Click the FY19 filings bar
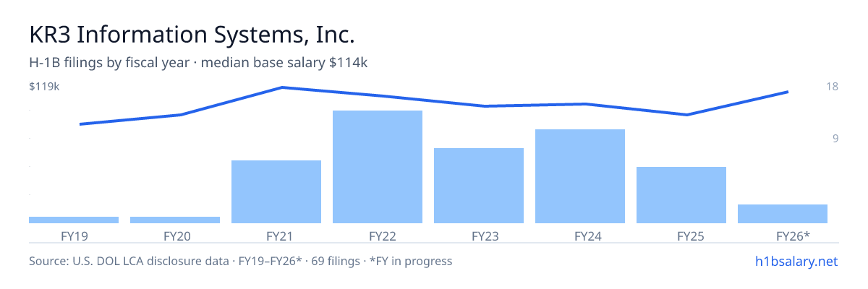This screenshot has height=289, width=868. pos(74,220)
